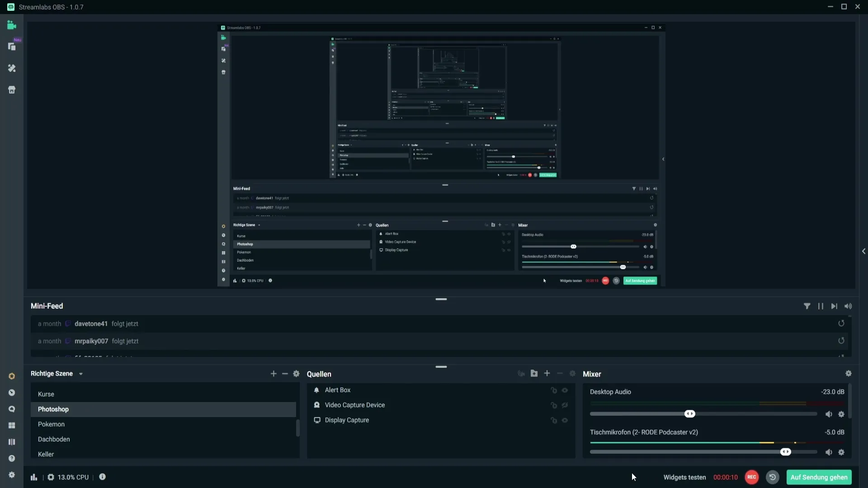Screen dimensions: 868x488
Task: Lock the Display Capture source
Action: 554,420
